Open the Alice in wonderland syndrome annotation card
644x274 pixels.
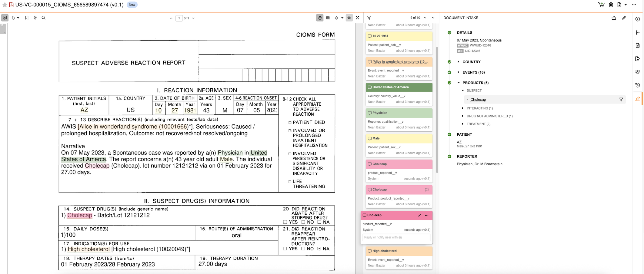click(x=399, y=69)
